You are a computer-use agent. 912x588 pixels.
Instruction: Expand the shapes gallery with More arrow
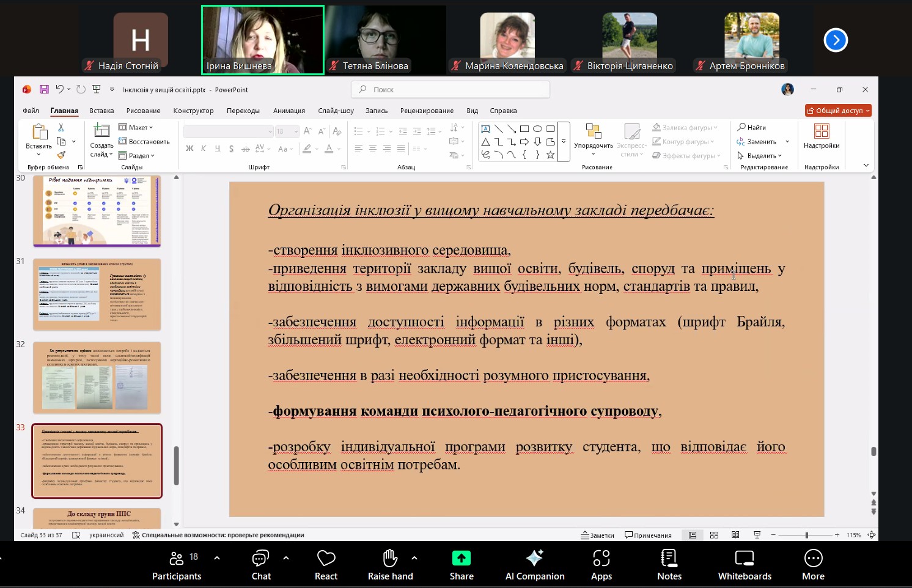point(563,141)
